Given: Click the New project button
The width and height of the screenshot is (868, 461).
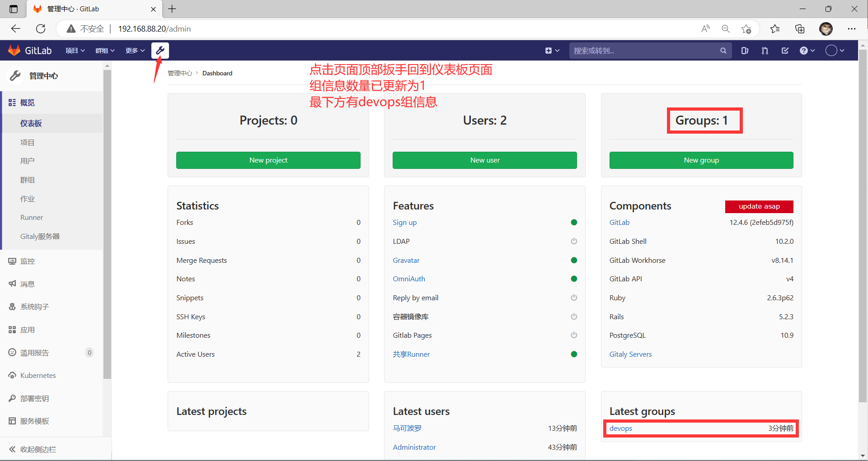Looking at the screenshot, I should tap(268, 160).
